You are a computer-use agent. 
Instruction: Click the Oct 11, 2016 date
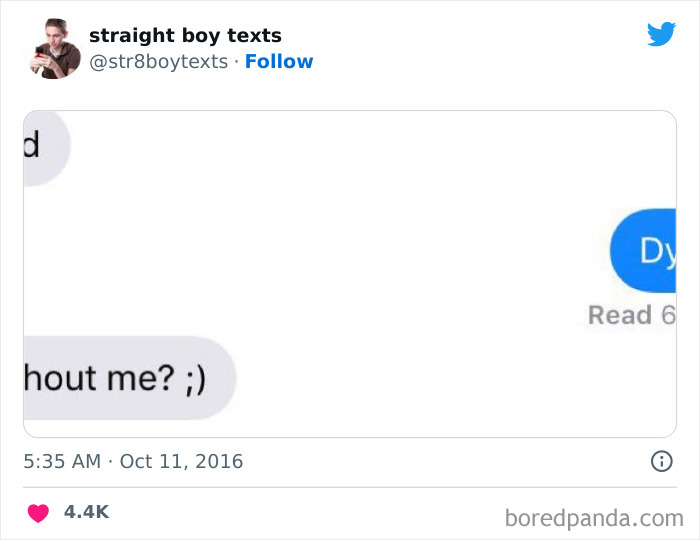(181, 462)
